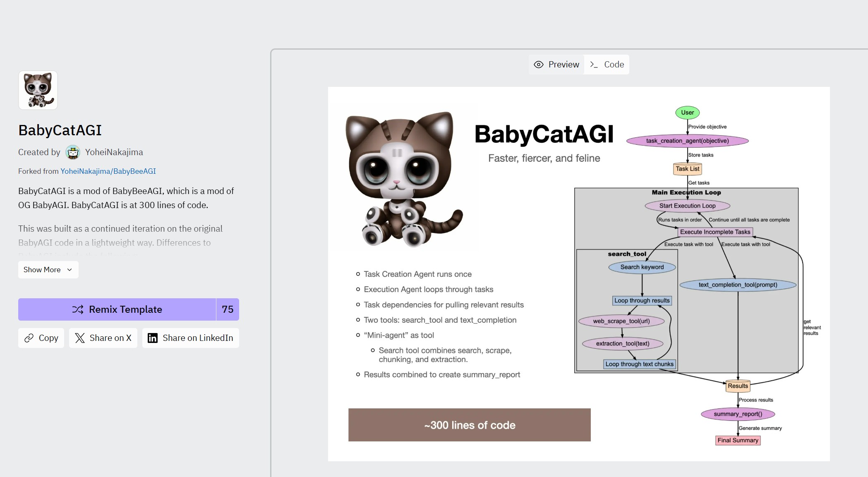The width and height of the screenshot is (868, 477).
Task: Click the Results node in diagram
Action: pyautogui.click(x=738, y=386)
